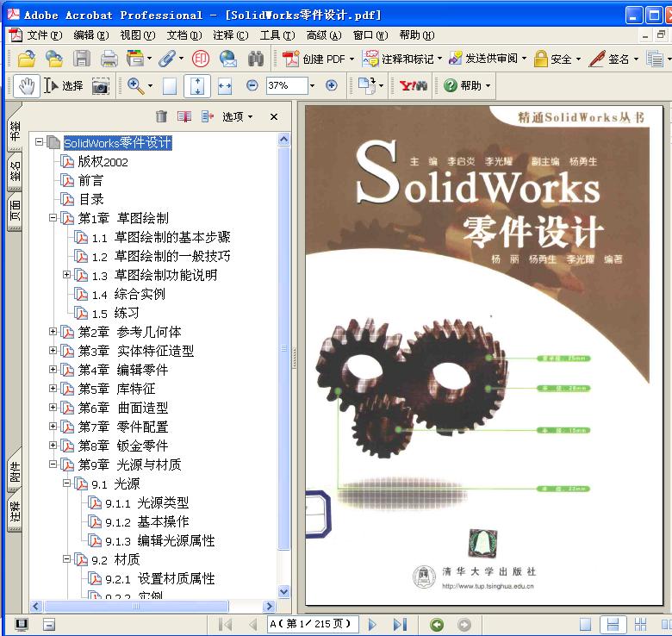Click bookmarks scroll down arrow
Viewport: 672px width, 636px height.
(283, 592)
